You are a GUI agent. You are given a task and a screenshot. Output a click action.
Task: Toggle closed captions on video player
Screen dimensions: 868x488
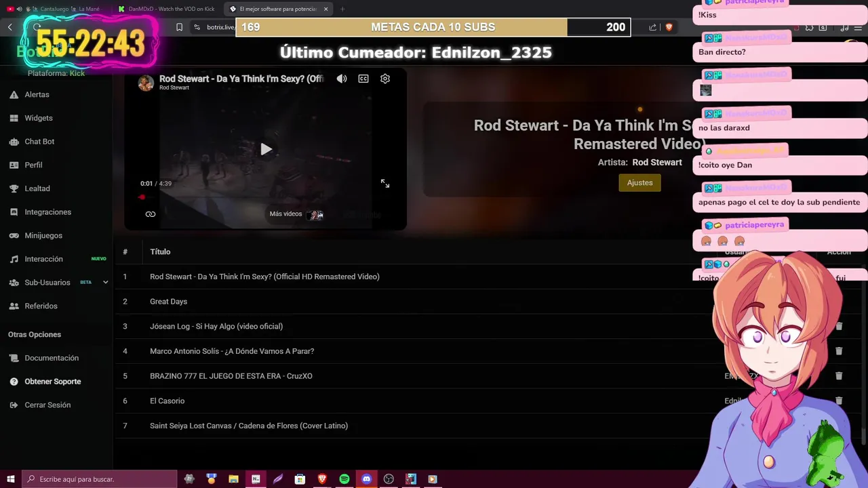coord(363,79)
